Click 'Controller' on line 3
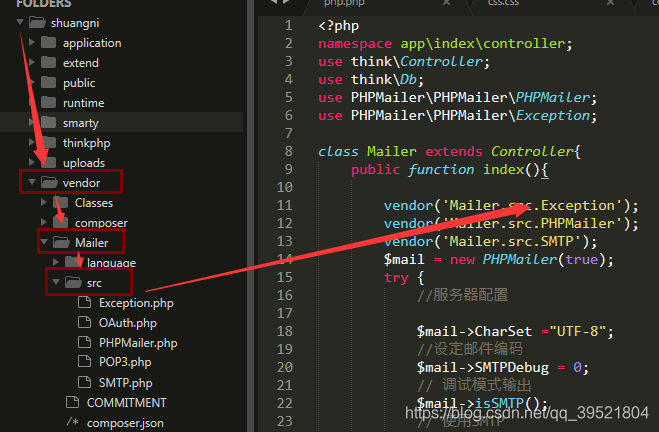 441,62
